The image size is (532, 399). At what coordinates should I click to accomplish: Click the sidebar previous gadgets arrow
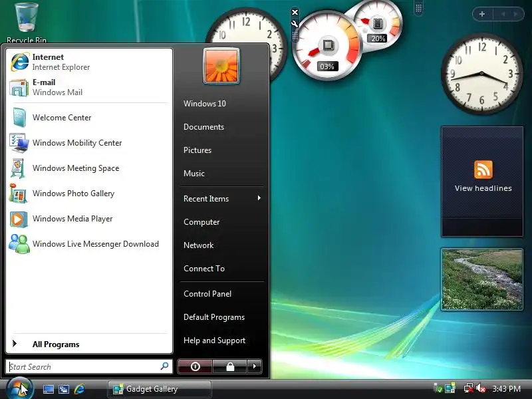pos(503,14)
